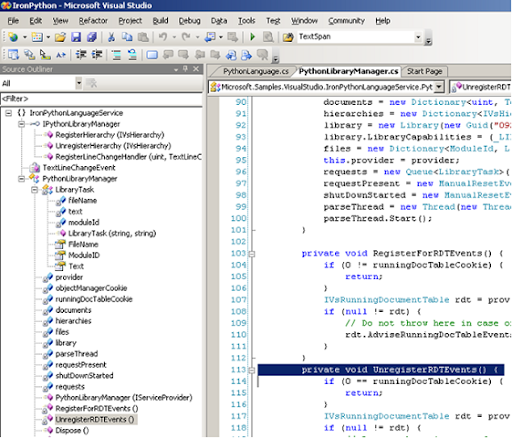Click the Paste toolbar icon
The image size is (512, 438).
143,37
